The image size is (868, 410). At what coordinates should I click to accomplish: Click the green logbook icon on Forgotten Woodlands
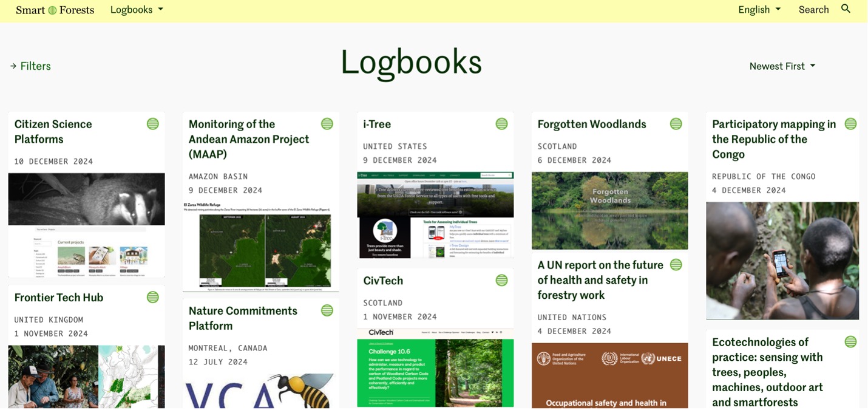[x=676, y=124]
